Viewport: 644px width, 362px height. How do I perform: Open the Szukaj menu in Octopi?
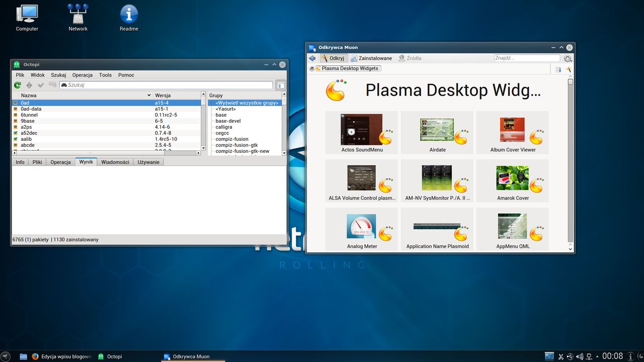coord(58,75)
